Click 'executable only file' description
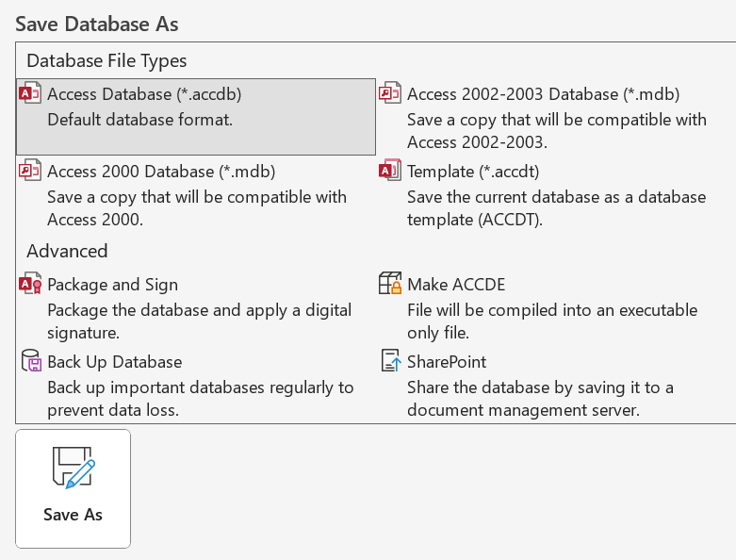736x560 pixels. [552, 321]
